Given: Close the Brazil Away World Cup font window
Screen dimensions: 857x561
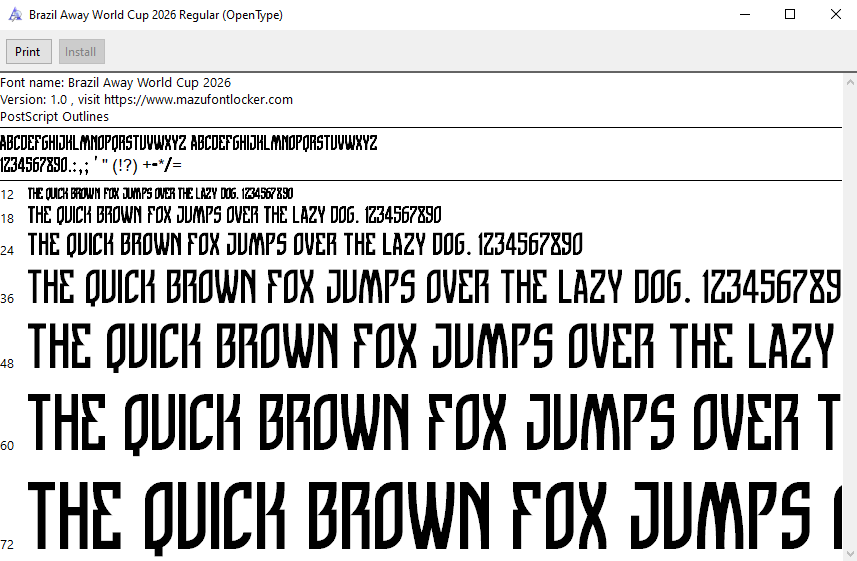Looking at the screenshot, I should pos(835,15).
